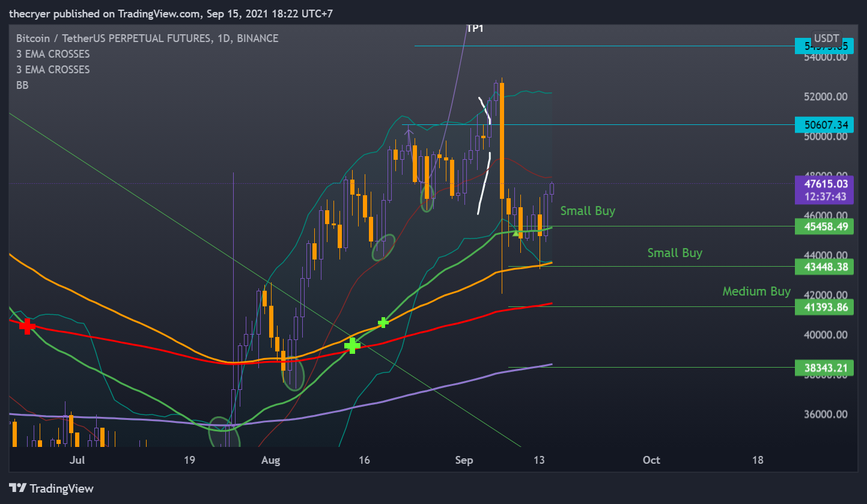Viewport: 867px width, 504px height.
Task: Click the 3 EMA CROSSES entry directly above BB
Action: tap(53, 70)
